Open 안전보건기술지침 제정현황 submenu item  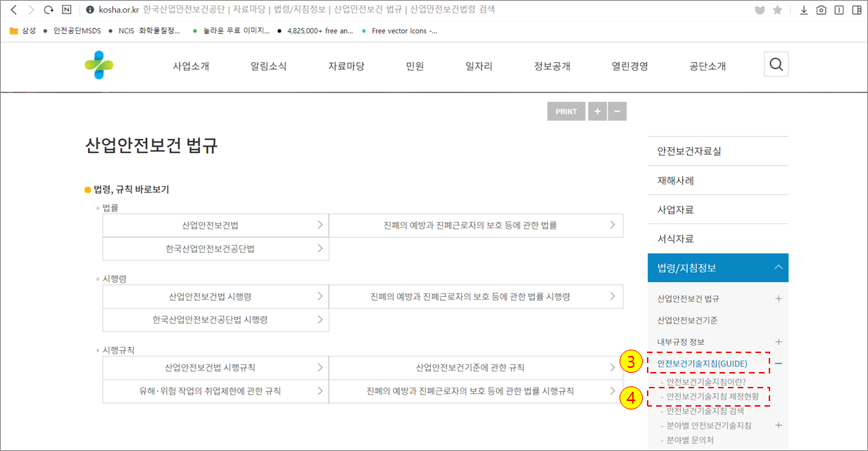pos(712,397)
